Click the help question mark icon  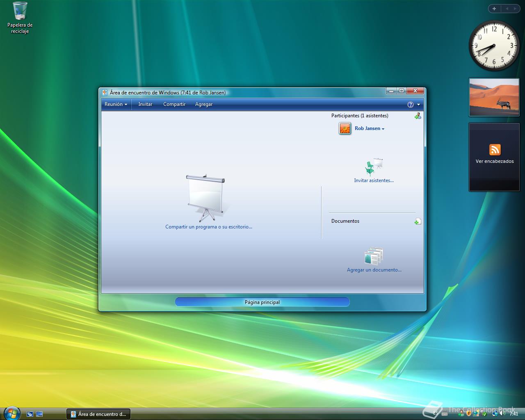411,105
